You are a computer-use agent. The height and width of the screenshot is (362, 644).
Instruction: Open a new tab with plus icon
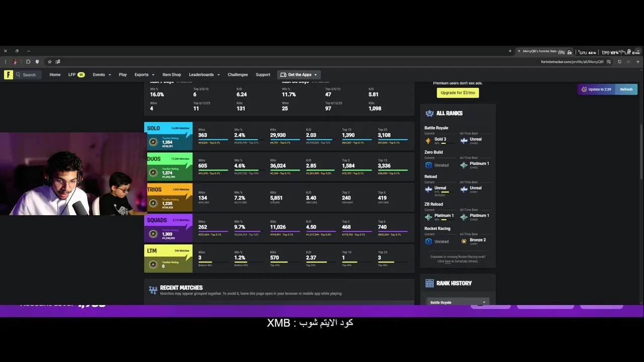[x=510, y=51]
